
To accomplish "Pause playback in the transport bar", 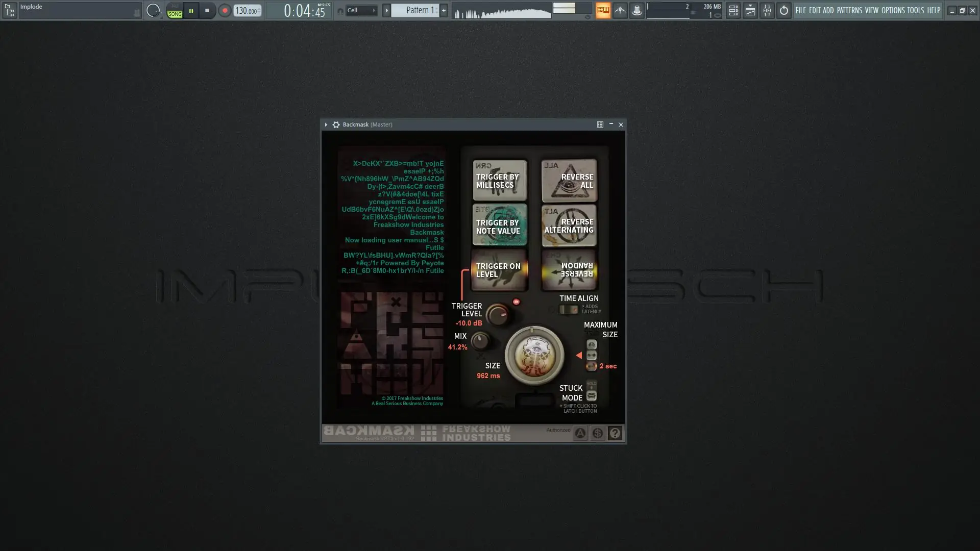I will (x=191, y=11).
